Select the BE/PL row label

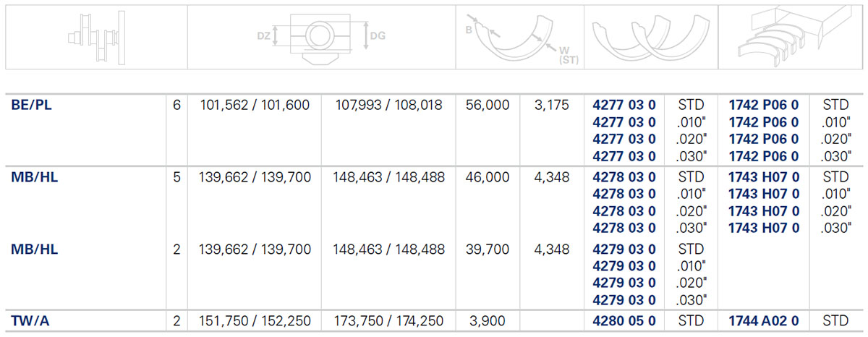[32, 105]
